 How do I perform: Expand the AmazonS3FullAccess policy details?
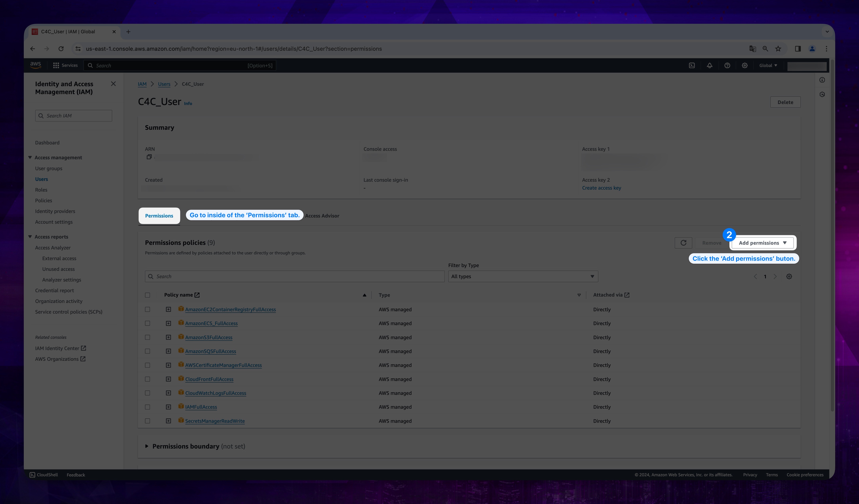click(168, 337)
